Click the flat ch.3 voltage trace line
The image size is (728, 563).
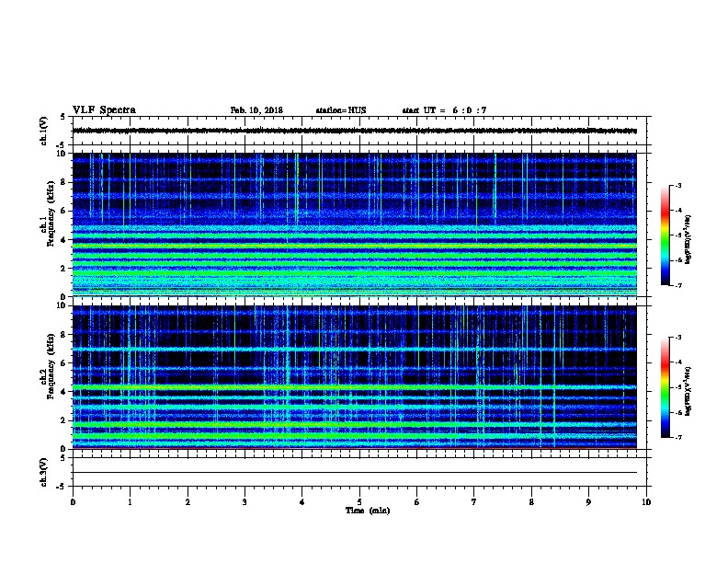(355, 473)
